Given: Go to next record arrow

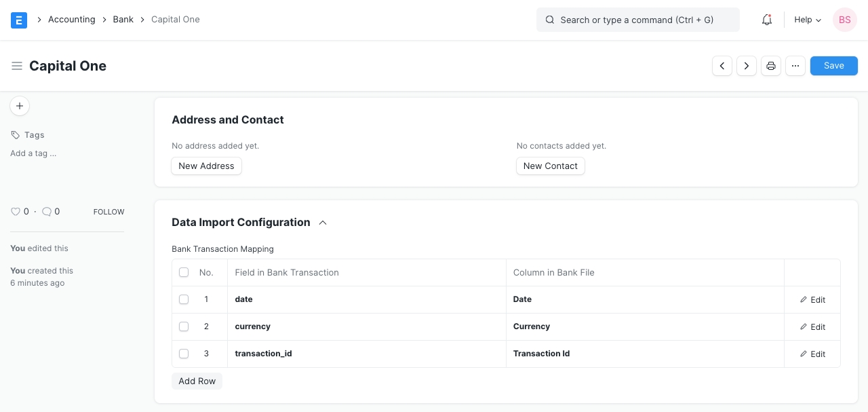Looking at the screenshot, I should (747, 66).
